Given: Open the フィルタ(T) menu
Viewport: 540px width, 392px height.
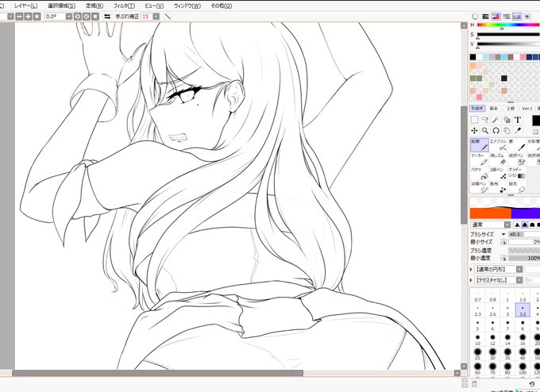Looking at the screenshot, I should pos(124,6).
